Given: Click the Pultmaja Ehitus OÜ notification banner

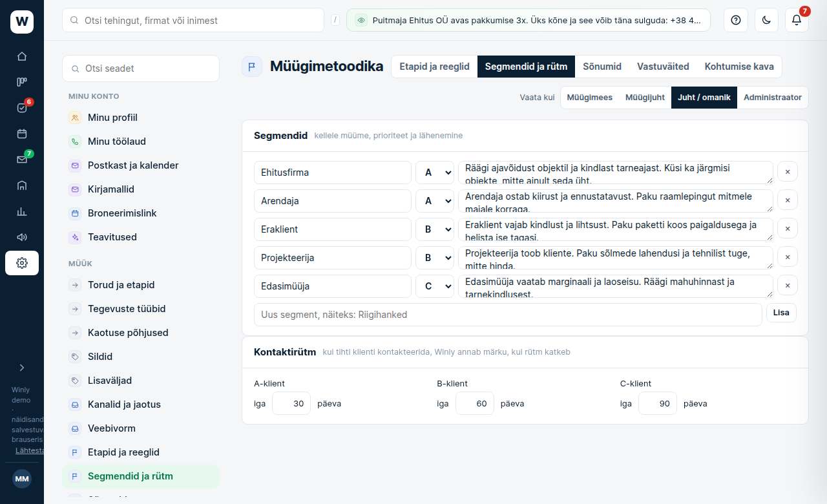Looking at the screenshot, I should pyautogui.click(x=529, y=20).
